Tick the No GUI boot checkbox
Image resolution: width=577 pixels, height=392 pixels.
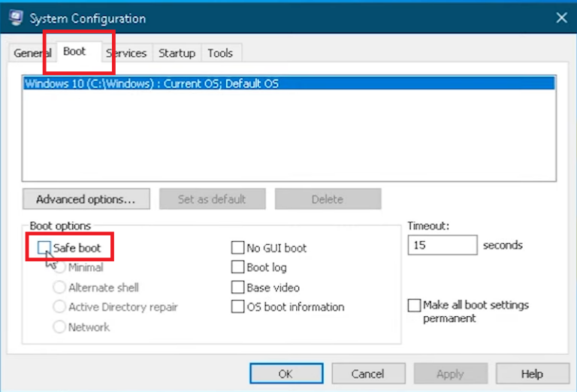pos(237,248)
